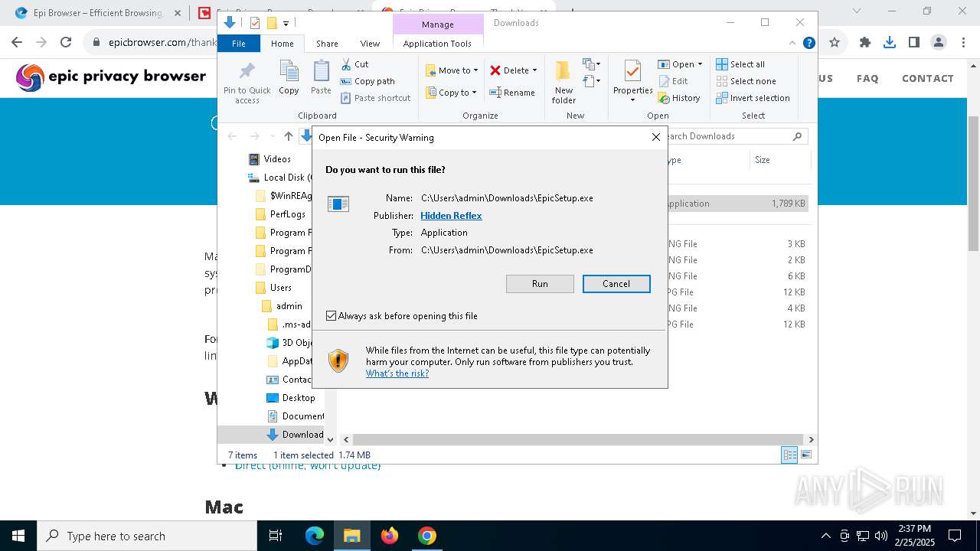
Task: Click CONTACT in website navigation
Action: (x=928, y=78)
